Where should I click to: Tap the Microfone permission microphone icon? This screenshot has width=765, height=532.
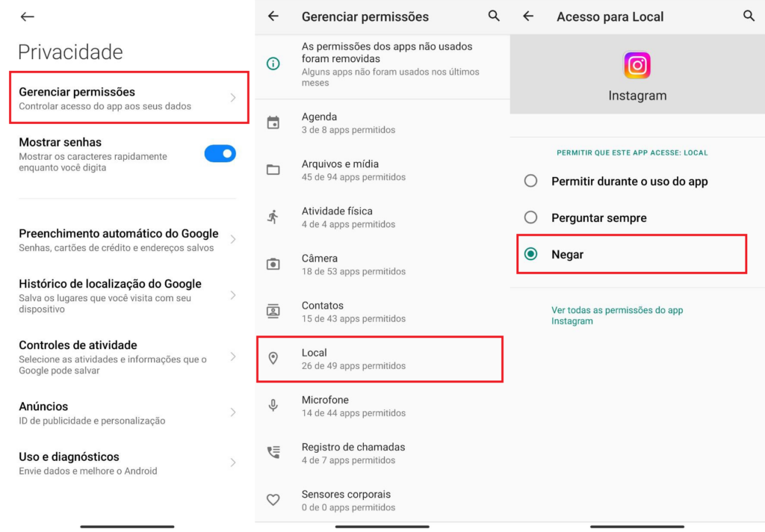[273, 406]
